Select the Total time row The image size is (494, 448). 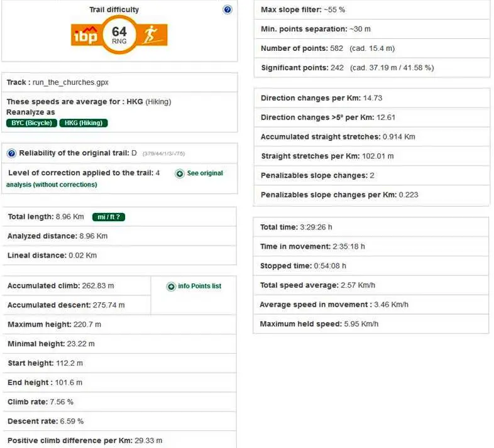coord(296,227)
